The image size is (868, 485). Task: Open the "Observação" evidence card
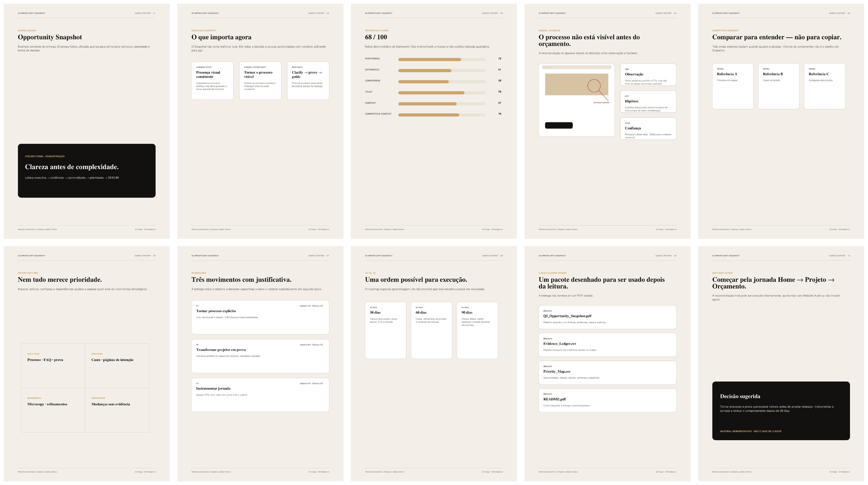(648, 75)
